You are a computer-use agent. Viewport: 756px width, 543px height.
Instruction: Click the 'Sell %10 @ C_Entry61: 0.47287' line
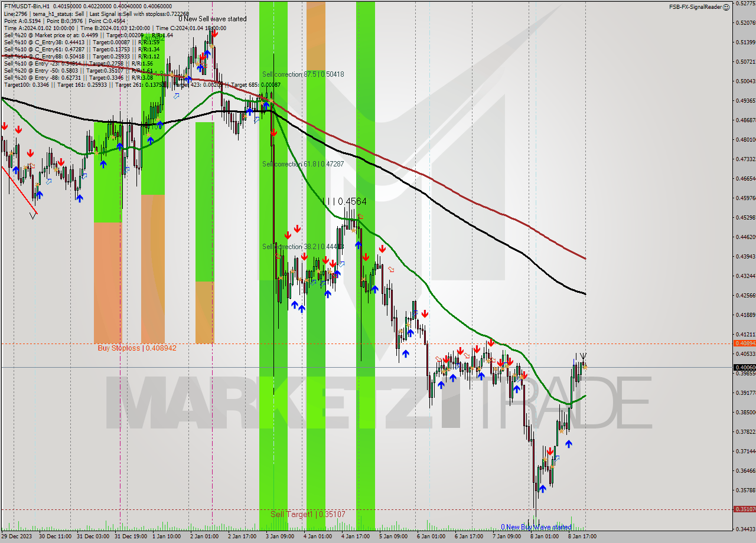click(x=82, y=49)
